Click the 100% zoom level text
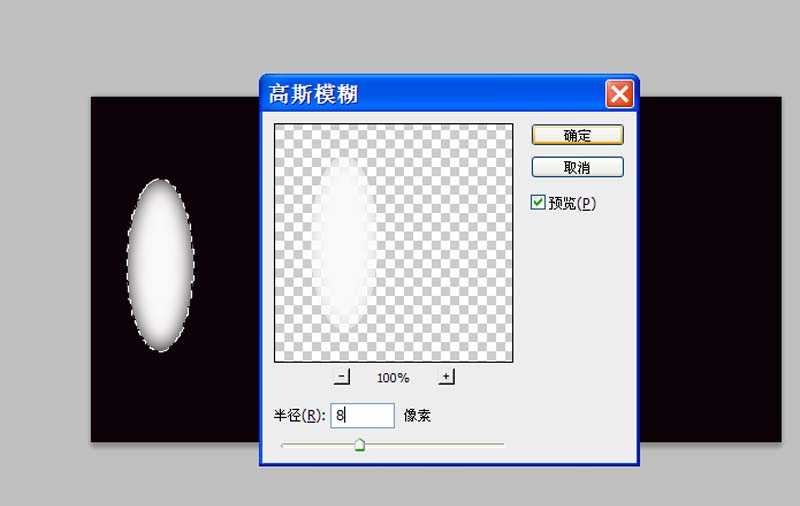The image size is (800, 506). (x=393, y=378)
